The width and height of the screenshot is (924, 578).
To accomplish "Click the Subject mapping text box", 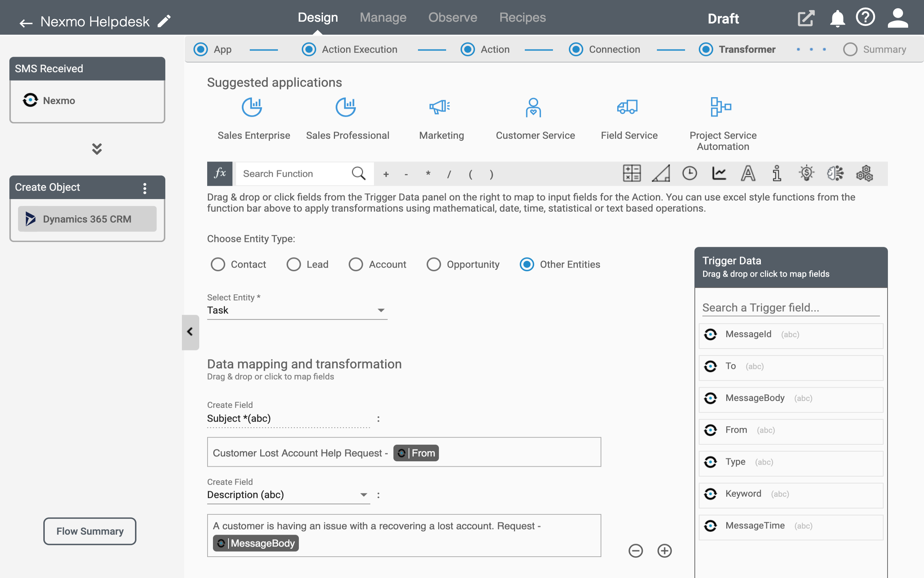I will [404, 452].
